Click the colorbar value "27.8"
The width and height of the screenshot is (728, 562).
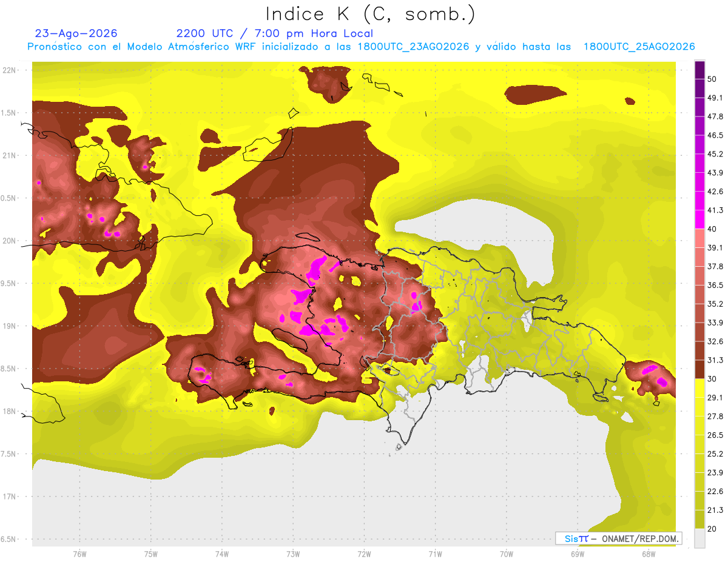coord(715,416)
